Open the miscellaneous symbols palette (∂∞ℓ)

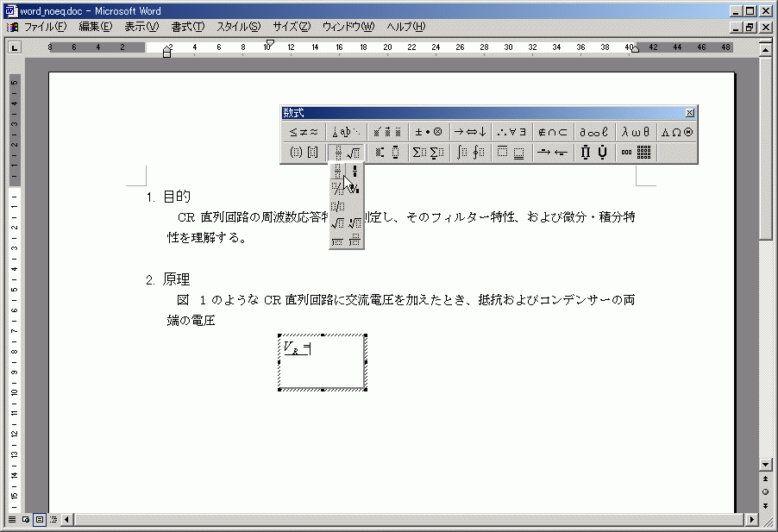pyautogui.click(x=594, y=132)
